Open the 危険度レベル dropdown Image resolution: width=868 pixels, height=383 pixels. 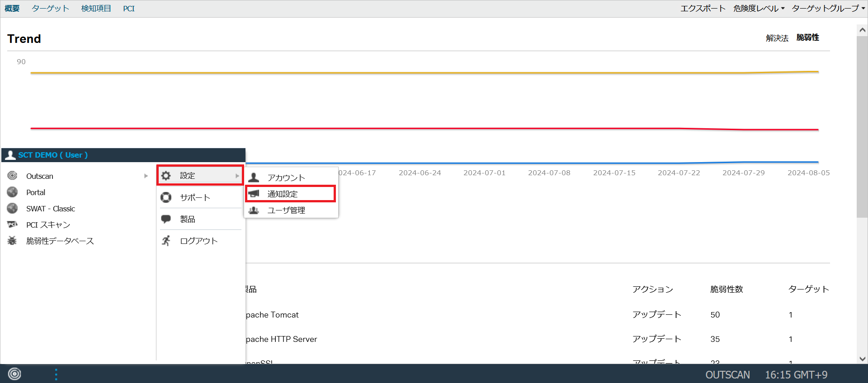pyautogui.click(x=759, y=9)
